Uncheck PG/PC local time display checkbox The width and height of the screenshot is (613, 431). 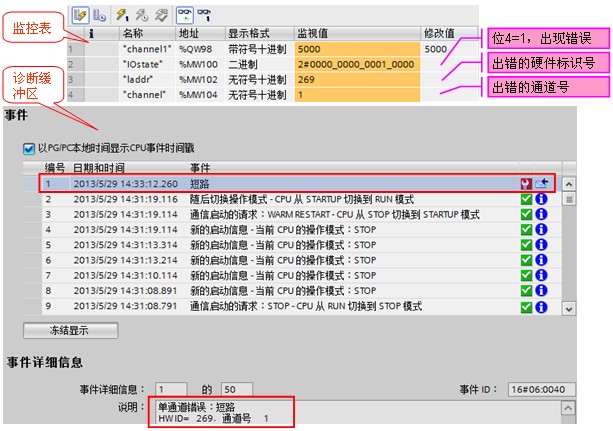pyautogui.click(x=29, y=149)
